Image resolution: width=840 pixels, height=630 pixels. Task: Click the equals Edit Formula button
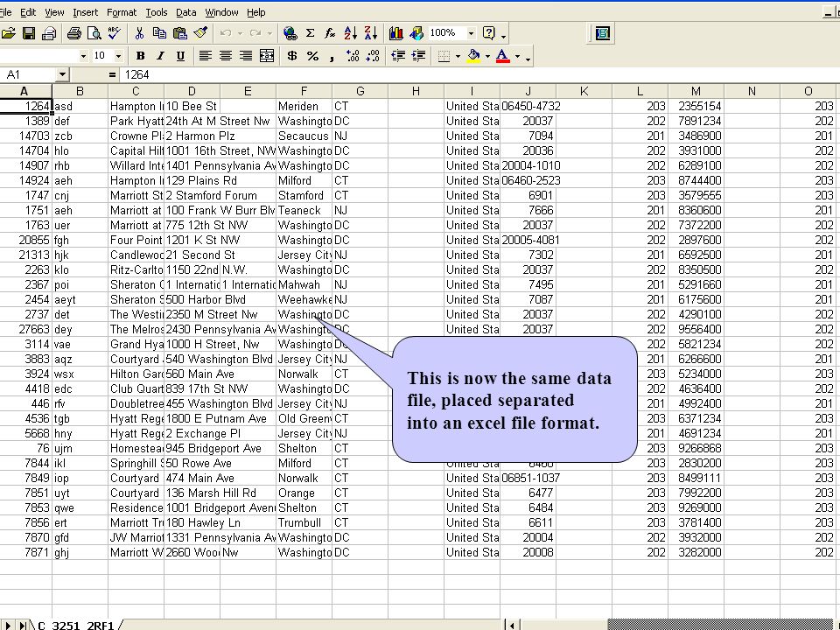111,74
